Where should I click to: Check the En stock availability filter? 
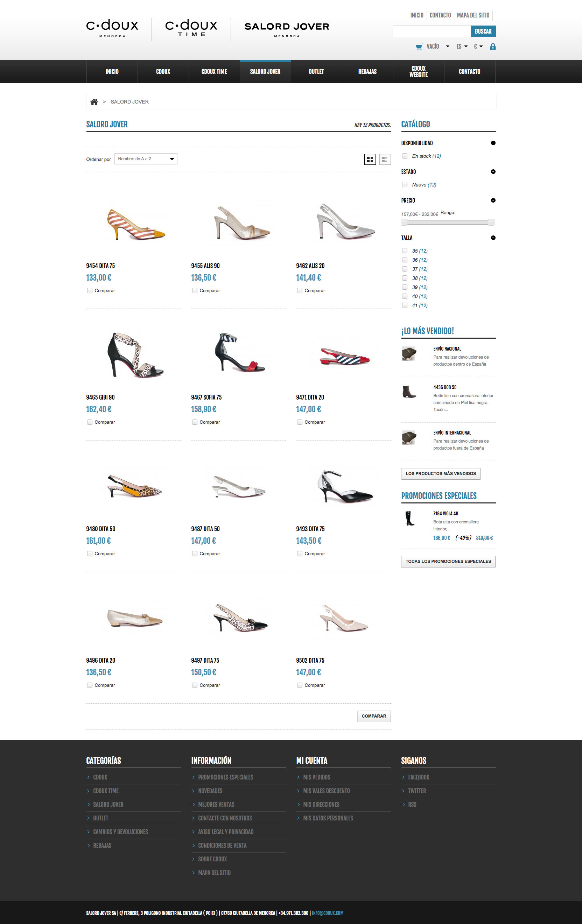tap(405, 156)
